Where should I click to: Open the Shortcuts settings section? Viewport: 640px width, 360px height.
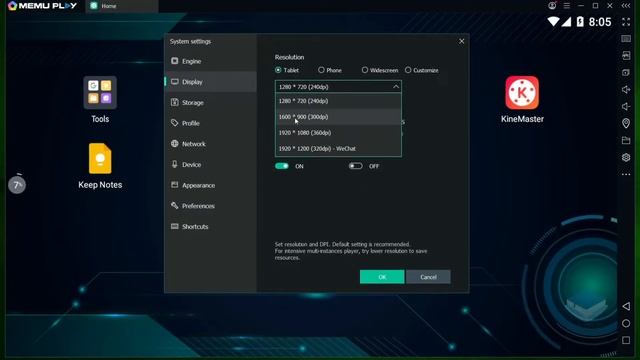211,227
